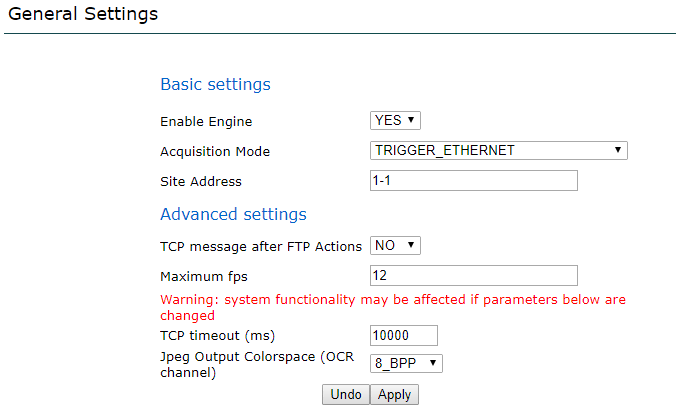Viewport: 676px width, 420px height.
Task: Click the Maximum fps label
Action: click(x=203, y=276)
